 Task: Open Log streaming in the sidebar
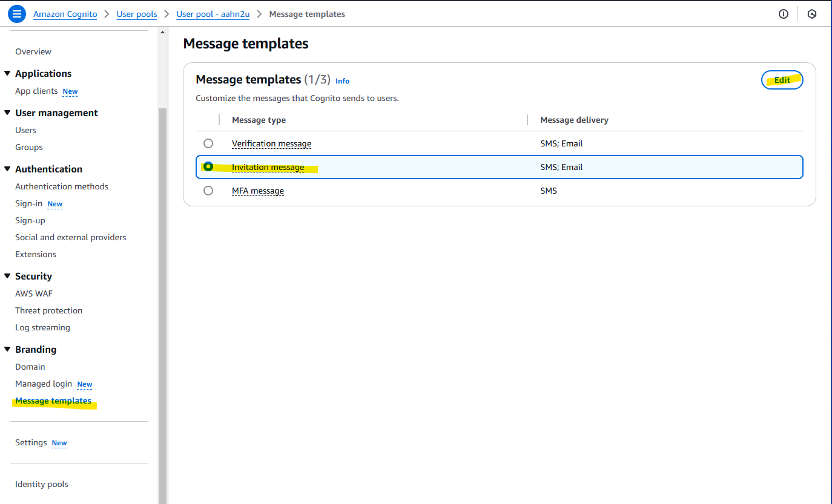[42, 327]
